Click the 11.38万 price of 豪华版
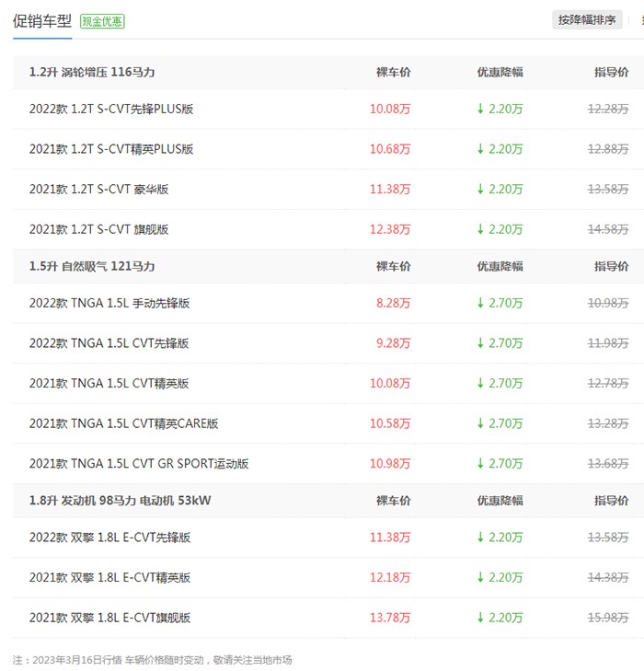The height and width of the screenshot is (671, 644). (390, 189)
